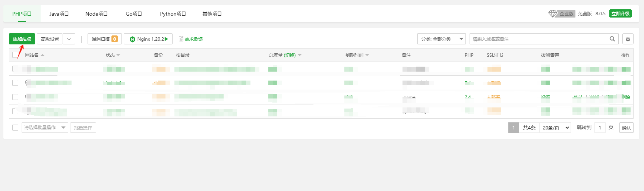Open the 20条/页 page size selector
Screen dimensions: 644x191
click(555, 128)
